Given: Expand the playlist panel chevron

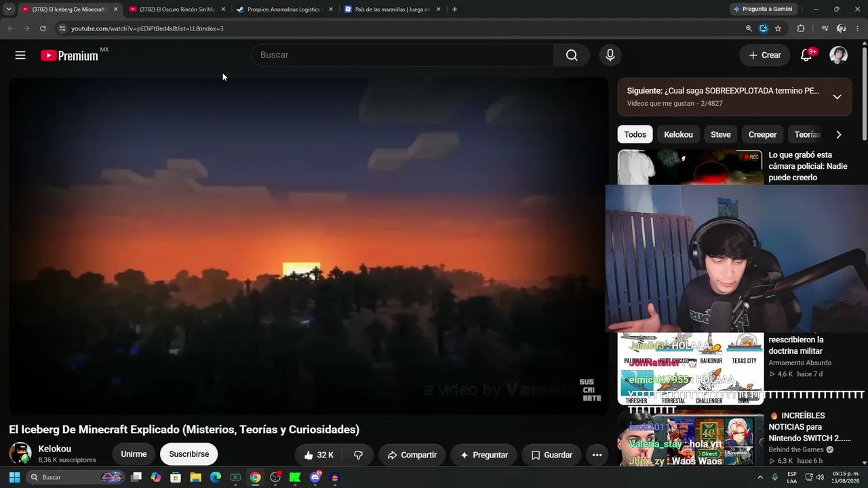Looking at the screenshot, I should click(x=837, y=97).
